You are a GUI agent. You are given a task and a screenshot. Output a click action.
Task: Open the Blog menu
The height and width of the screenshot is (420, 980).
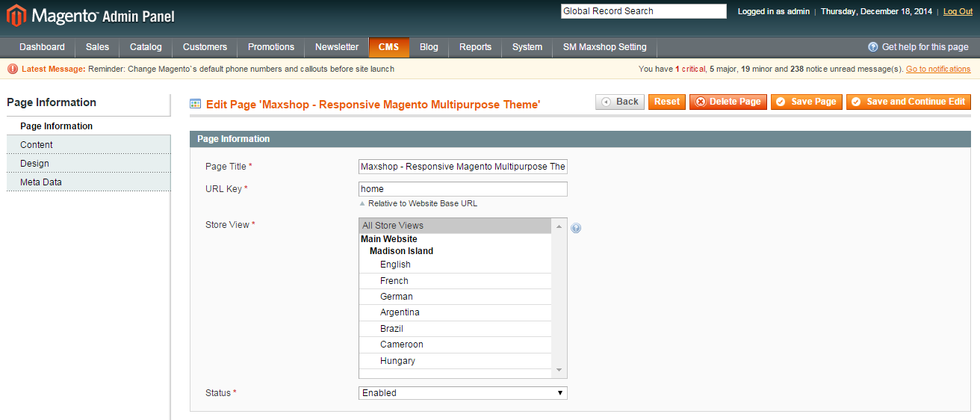tap(429, 47)
